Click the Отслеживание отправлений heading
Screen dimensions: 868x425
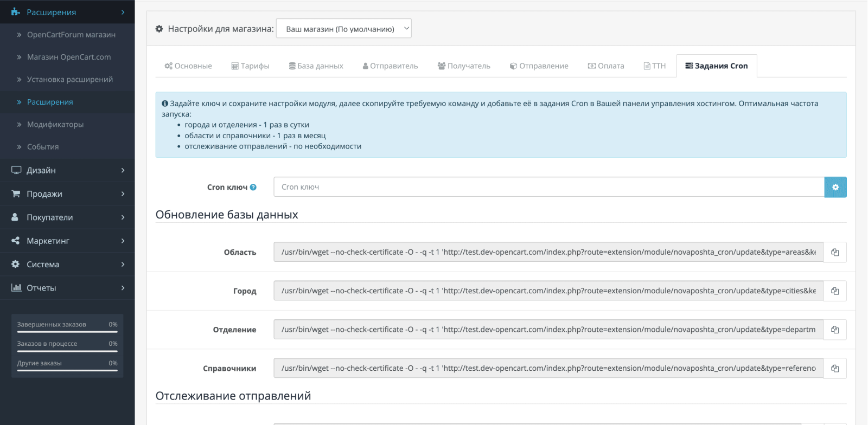(x=233, y=396)
